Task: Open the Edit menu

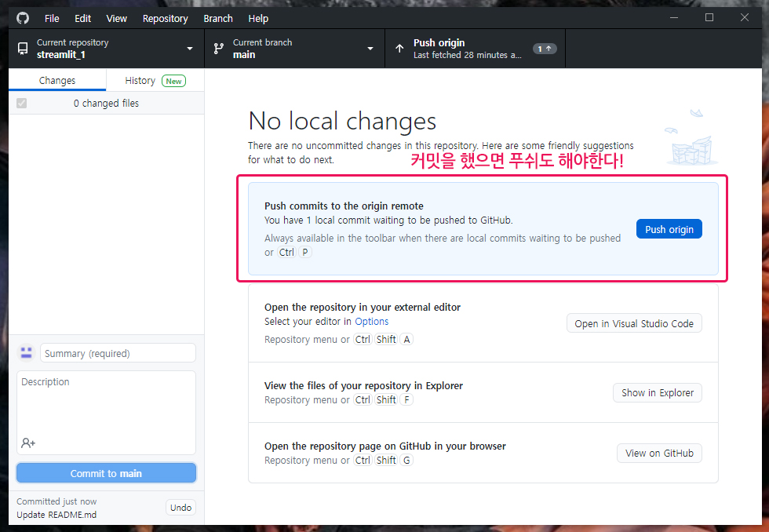Action: [x=83, y=19]
